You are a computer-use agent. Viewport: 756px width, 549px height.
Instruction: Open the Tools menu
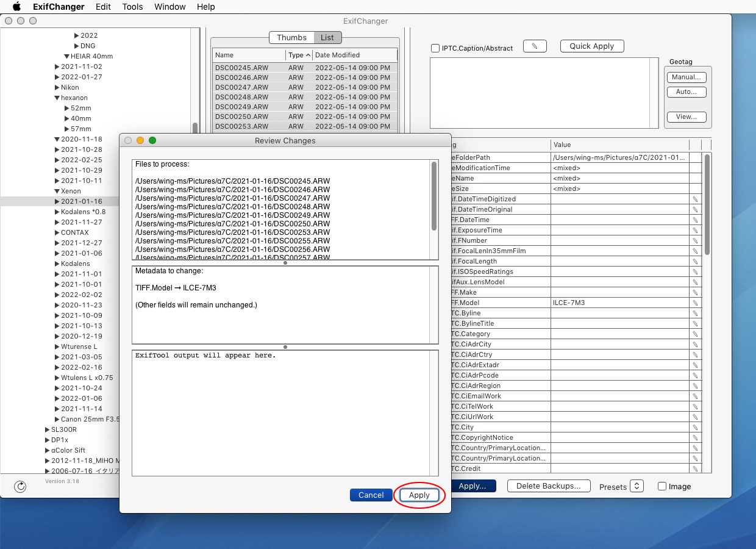coord(132,7)
